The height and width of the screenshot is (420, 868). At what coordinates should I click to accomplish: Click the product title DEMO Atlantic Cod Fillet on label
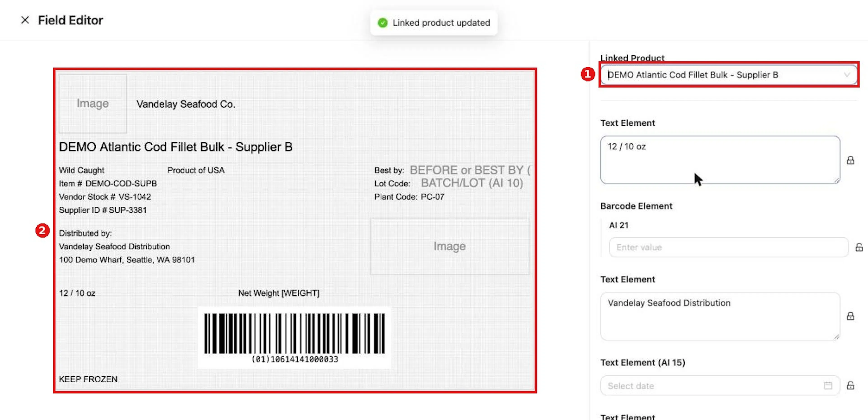(x=176, y=147)
